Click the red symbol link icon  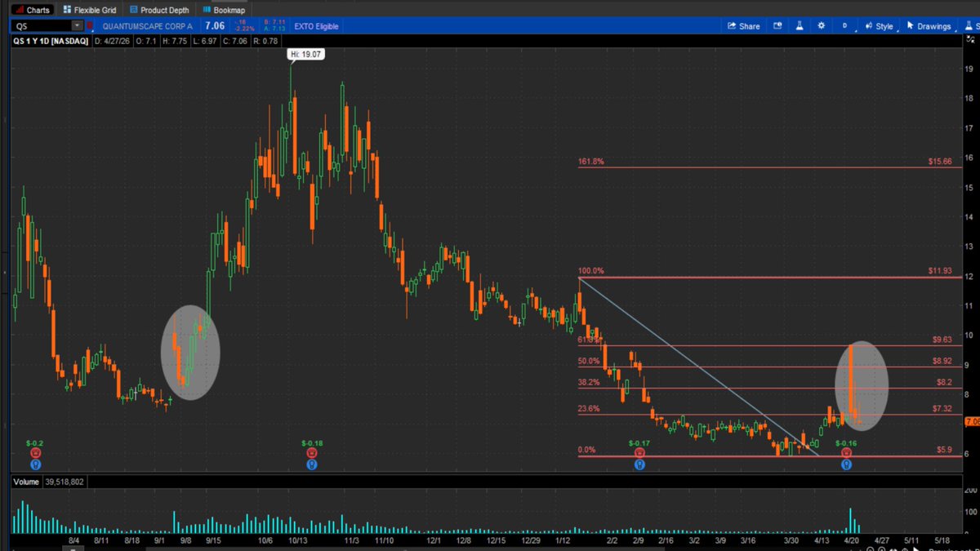91,26
